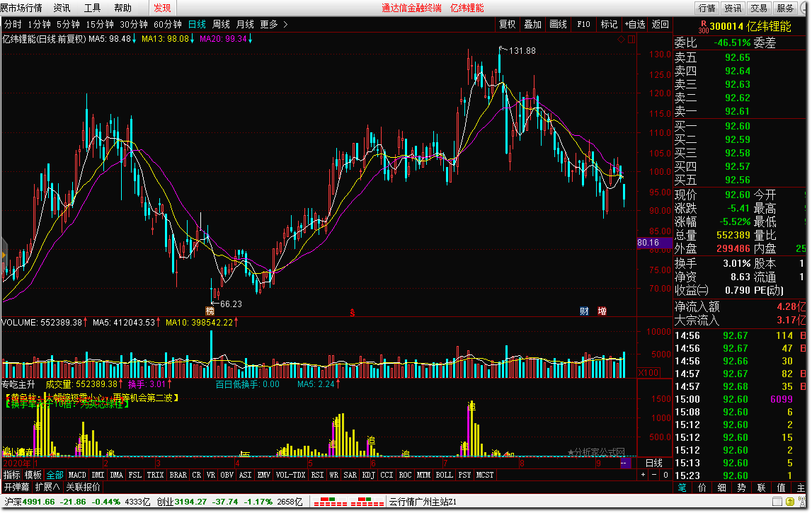
Task: Switch chart to 5分钟 period
Action: click(x=69, y=24)
